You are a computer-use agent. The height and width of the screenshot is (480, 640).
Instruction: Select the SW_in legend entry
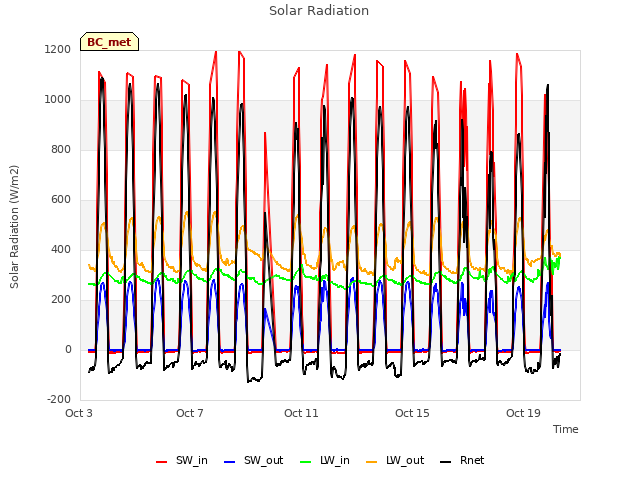point(182,460)
